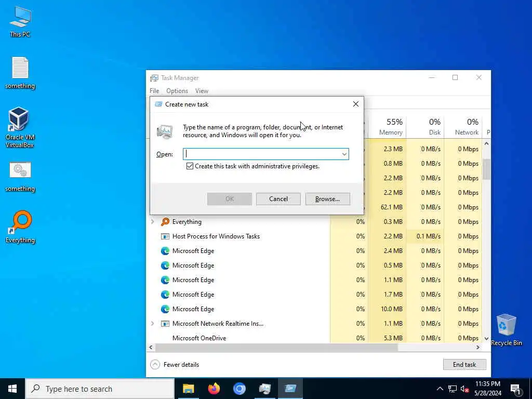
Task: Expand the Microsoft Network Realtime Ins... group
Action: [x=152, y=324]
